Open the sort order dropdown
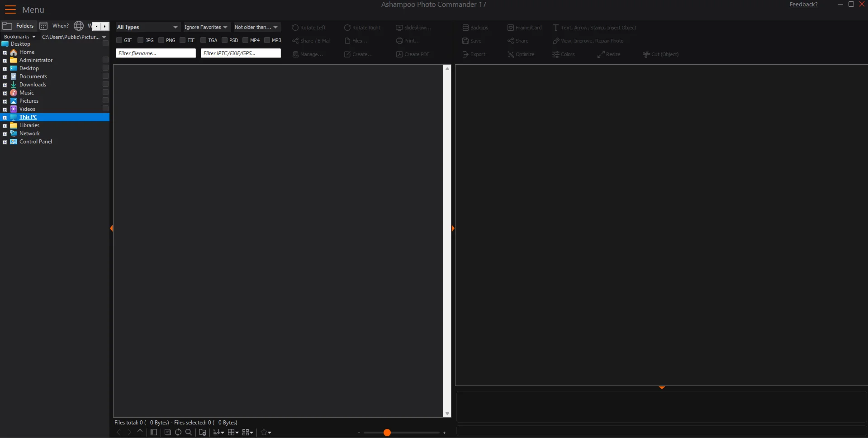This screenshot has height=438, width=868. pyautogui.click(x=219, y=432)
